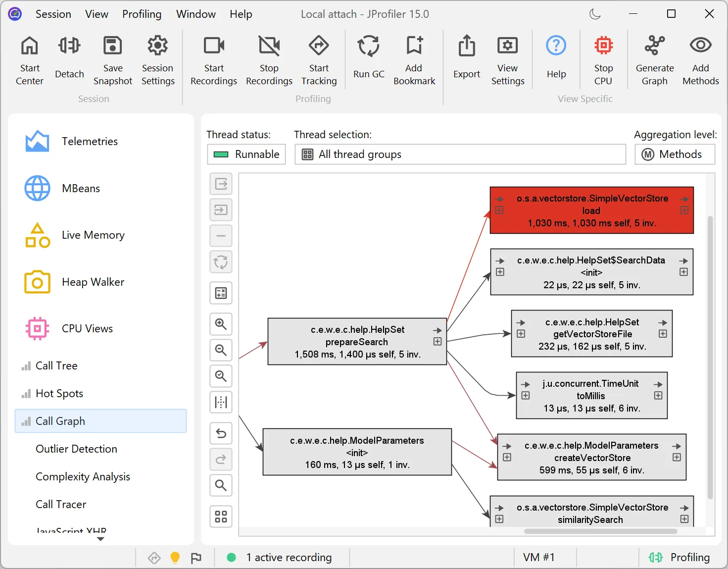The image size is (728, 569).
Task: Toggle dark mode moon icon
Action: (x=595, y=14)
